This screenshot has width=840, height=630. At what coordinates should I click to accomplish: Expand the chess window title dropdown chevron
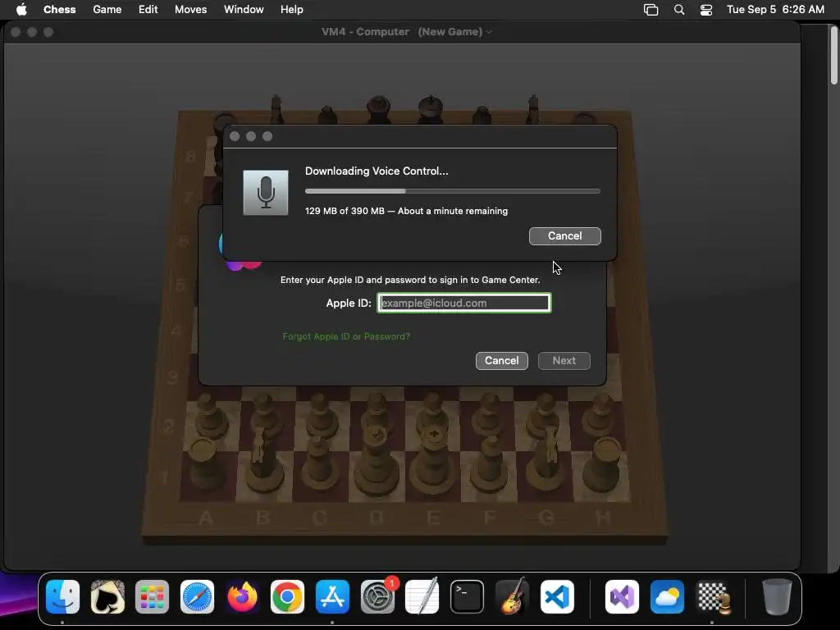click(489, 32)
